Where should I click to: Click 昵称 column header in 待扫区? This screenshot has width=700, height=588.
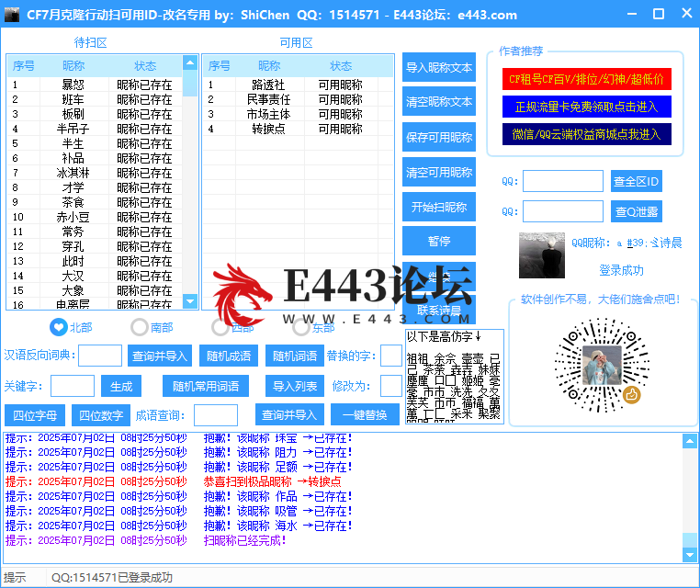pyautogui.click(x=74, y=66)
